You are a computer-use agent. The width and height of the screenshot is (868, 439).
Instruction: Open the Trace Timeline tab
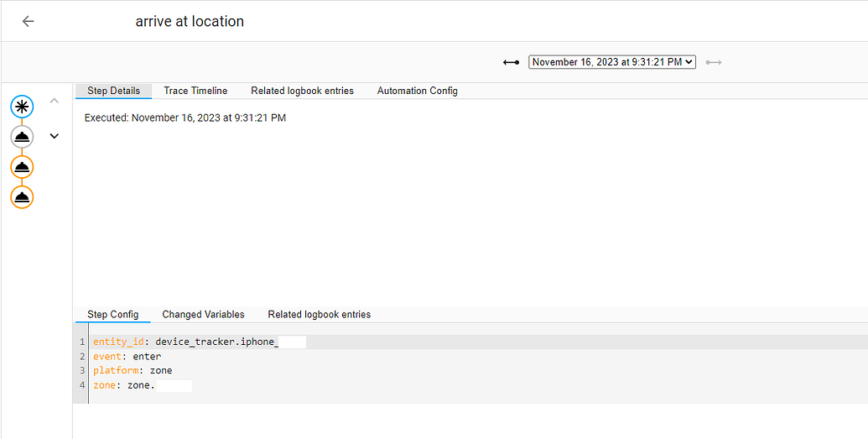coord(195,91)
